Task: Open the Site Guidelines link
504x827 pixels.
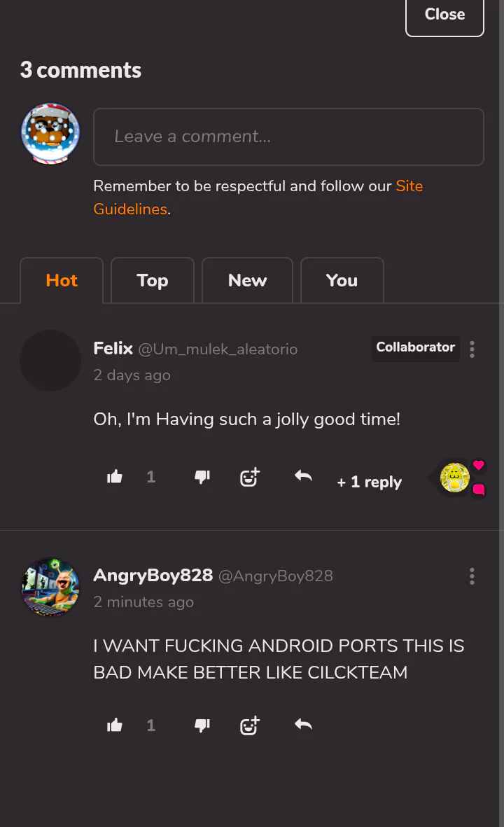Action: coord(409,186)
